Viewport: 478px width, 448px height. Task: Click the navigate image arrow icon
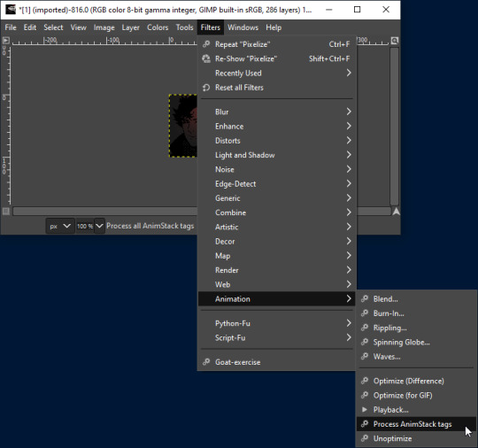pos(396,212)
